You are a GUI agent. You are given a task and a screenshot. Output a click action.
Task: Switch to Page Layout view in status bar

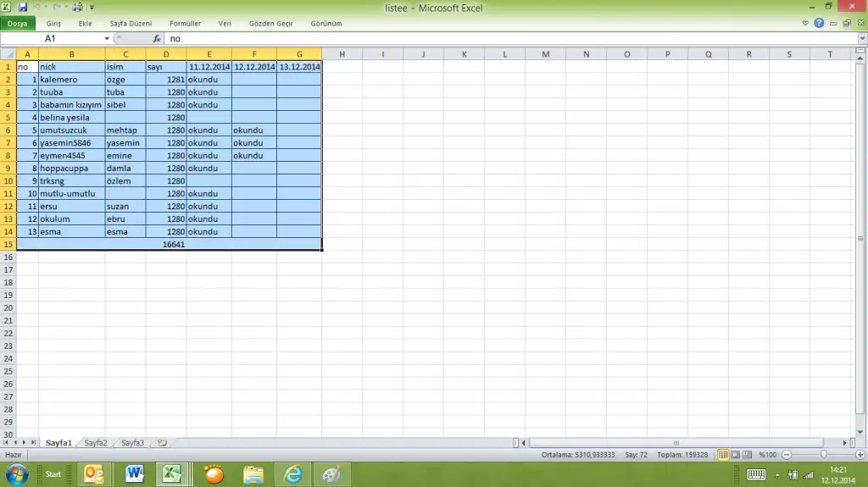tap(735, 456)
